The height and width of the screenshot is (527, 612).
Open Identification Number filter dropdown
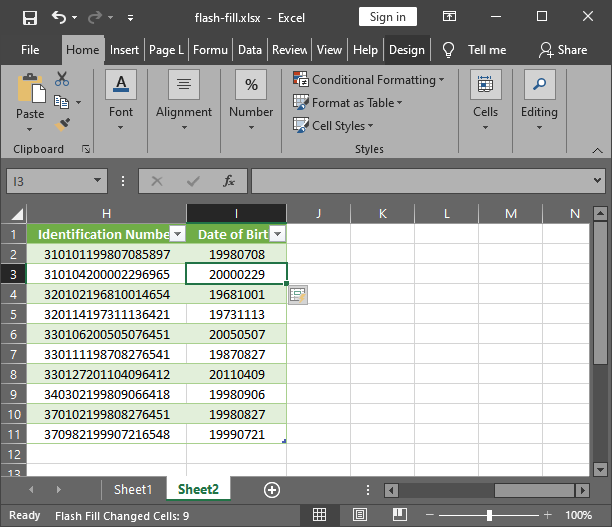[x=178, y=234]
